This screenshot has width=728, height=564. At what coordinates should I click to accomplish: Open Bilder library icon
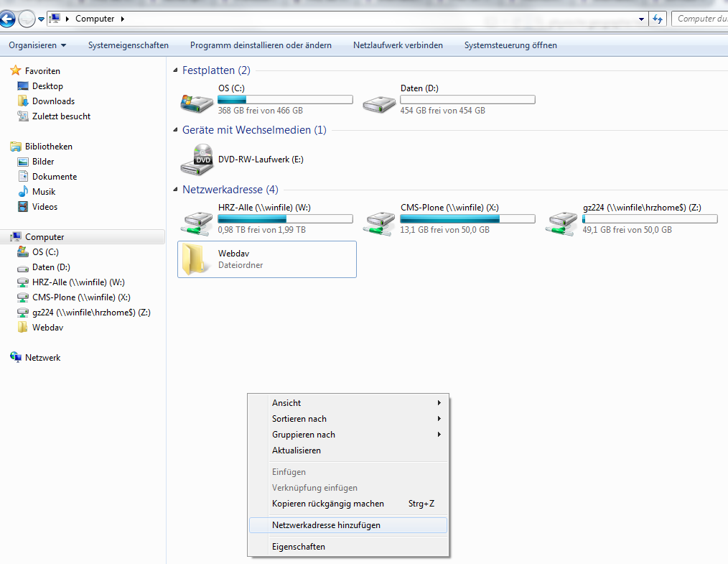23,162
